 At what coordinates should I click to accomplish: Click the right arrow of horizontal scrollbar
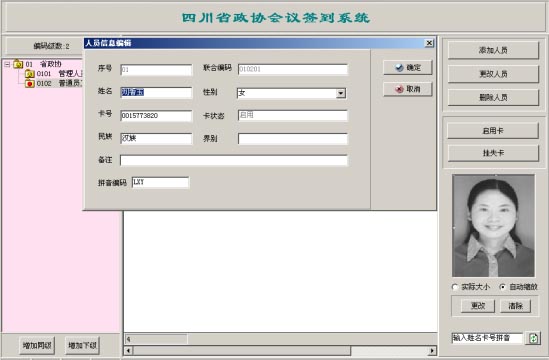(432, 351)
